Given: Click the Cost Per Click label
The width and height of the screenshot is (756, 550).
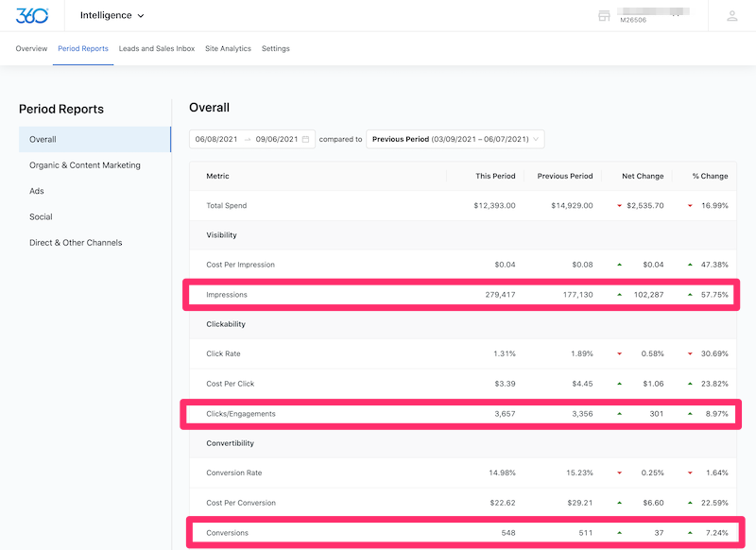Looking at the screenshot, I should 230,384.
